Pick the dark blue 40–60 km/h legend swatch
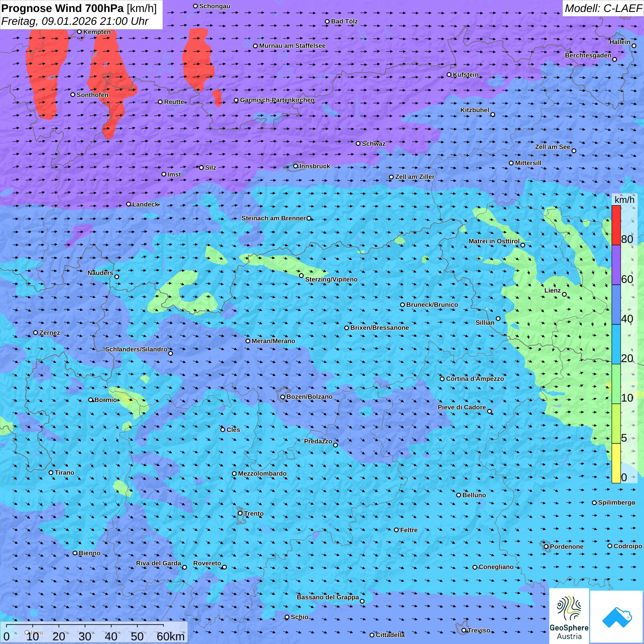Image resolution: width=644 pixels, height=644 pixels. tap(616, 305)
